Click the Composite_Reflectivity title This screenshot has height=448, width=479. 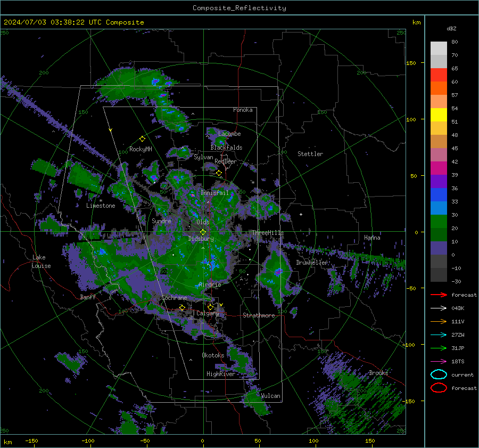pyautogui.click(x=240, y=8)
